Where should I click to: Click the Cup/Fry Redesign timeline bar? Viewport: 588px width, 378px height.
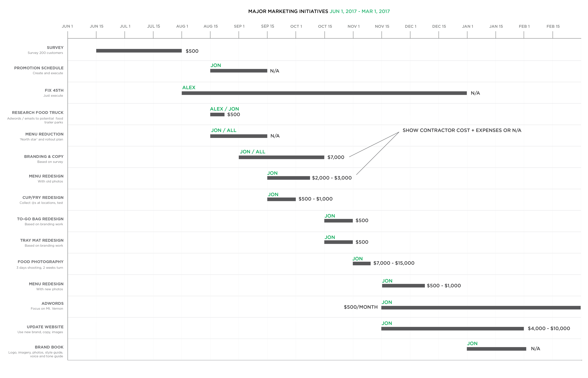(281, 199)
